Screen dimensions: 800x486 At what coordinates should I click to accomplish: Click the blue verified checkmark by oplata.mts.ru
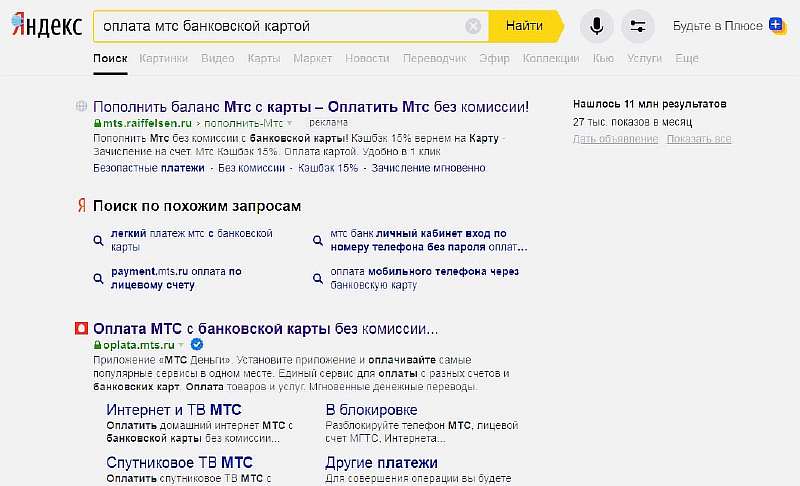pyautogui.click(x=197, y=345)
